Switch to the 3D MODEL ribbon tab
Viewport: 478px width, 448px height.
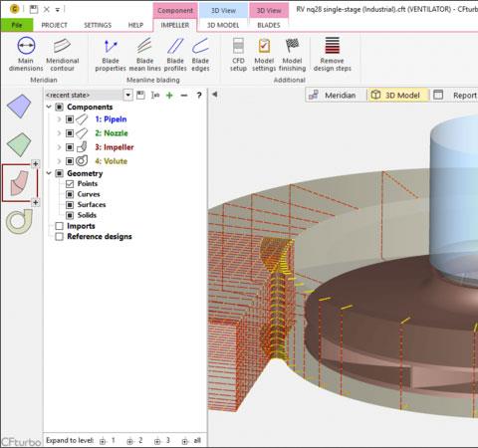223,25
